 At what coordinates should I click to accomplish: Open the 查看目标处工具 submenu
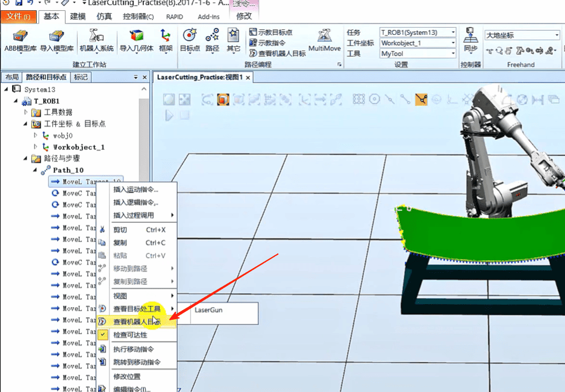[137, 309]
